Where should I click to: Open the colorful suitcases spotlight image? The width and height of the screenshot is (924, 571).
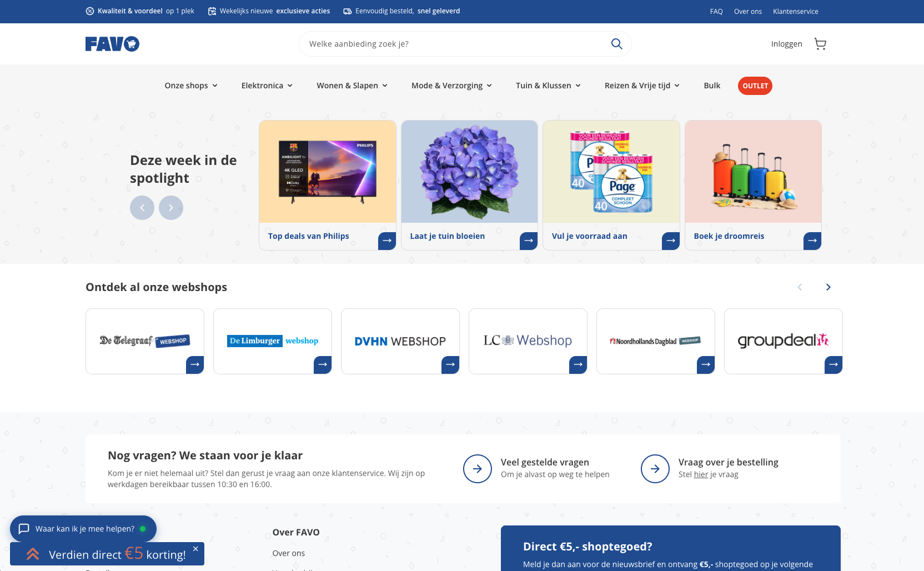pyautogui.click(x=753, y=172)
